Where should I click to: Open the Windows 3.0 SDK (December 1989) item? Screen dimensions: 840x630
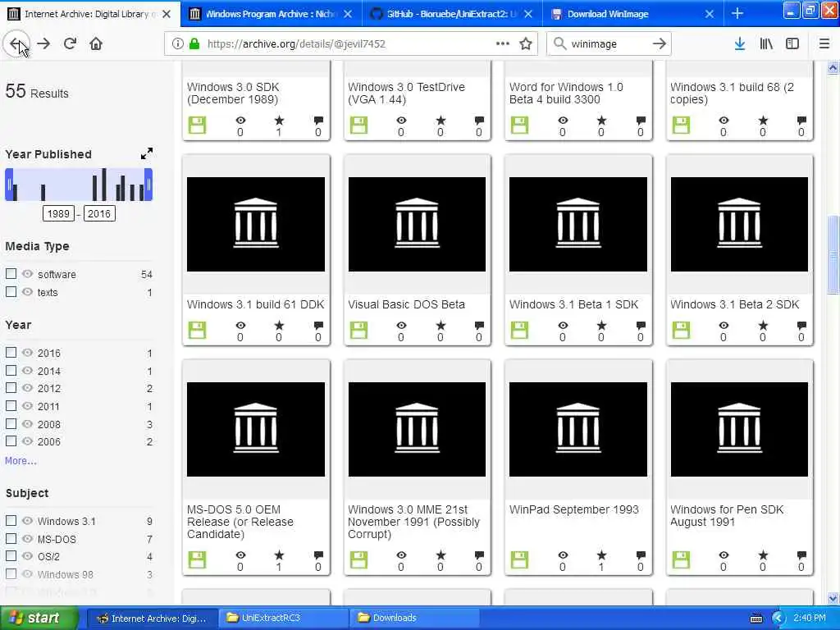tap(233, 93)
